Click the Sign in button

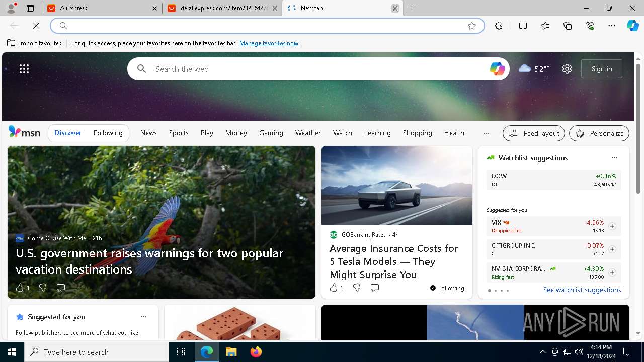602,69
